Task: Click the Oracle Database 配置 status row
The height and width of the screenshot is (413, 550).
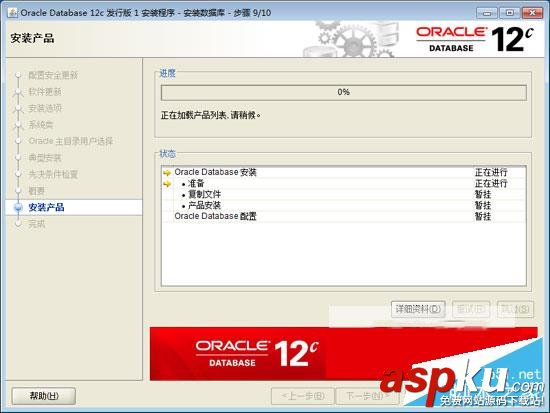Action: [x=344, y=216]
